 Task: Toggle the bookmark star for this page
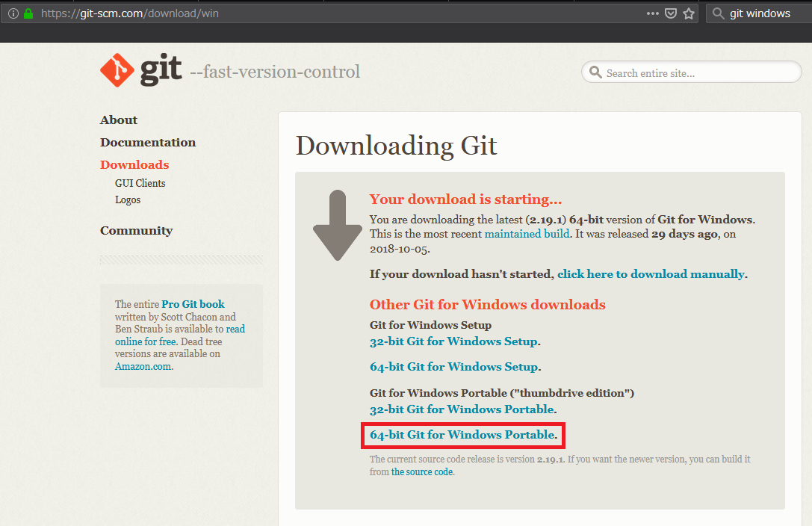(x=688, y=13)
